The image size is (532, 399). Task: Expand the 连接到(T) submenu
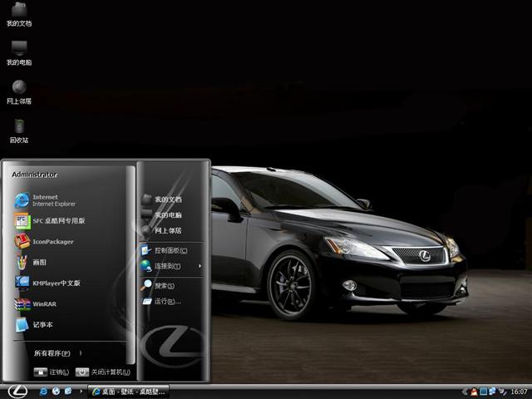click(170, 266)
